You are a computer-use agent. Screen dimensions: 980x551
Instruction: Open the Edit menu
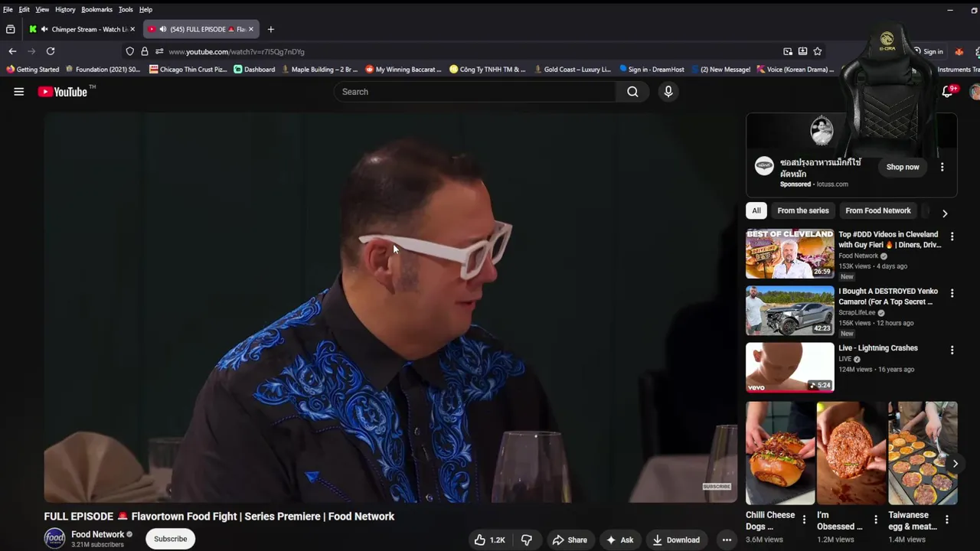point(24,9)
